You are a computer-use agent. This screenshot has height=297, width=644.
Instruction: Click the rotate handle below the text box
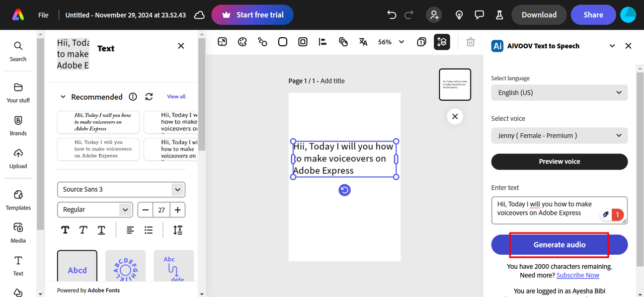[x=344, y=190]
